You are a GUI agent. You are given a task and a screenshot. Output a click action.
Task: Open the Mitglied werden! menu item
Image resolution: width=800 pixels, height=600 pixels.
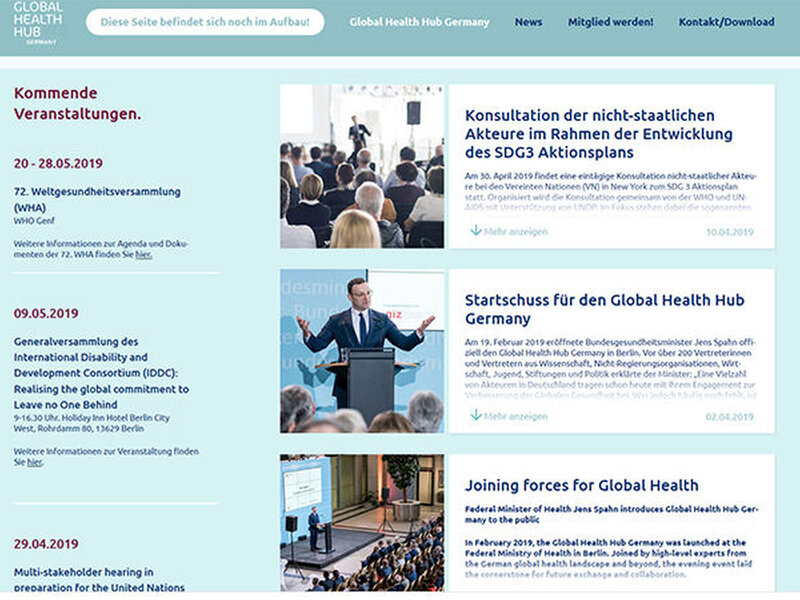pos(611,22)
